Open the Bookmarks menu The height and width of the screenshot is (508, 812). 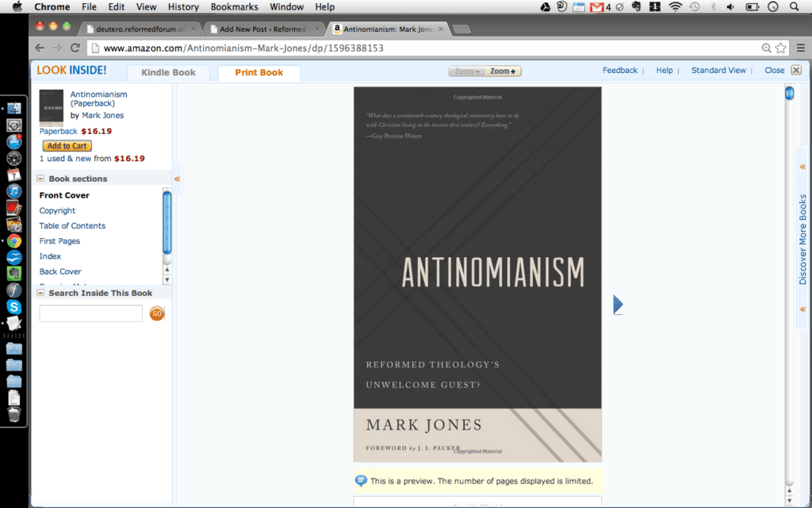point(234,6)
